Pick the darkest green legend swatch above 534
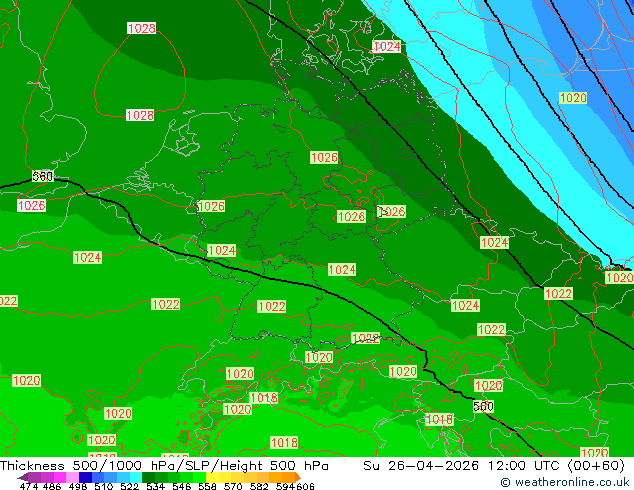Screen dimensions: 634x490 pos(148,477)
